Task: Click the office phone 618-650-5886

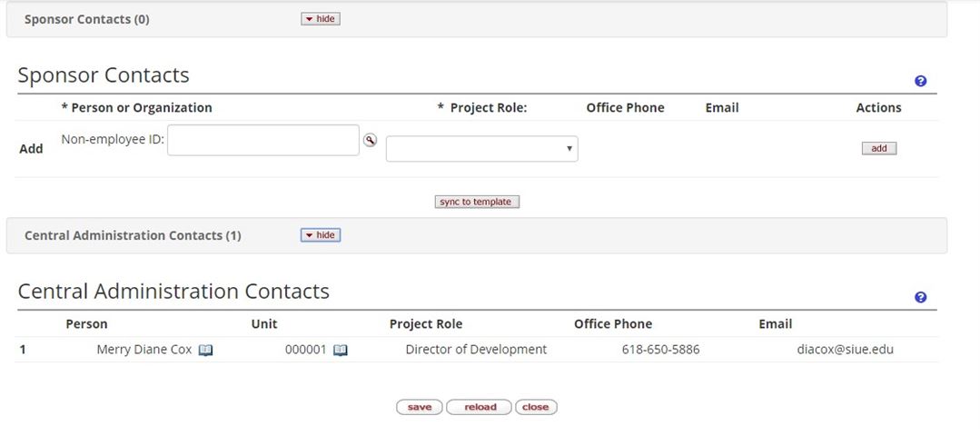Action: pyautogui.click(x=660, y=349)
